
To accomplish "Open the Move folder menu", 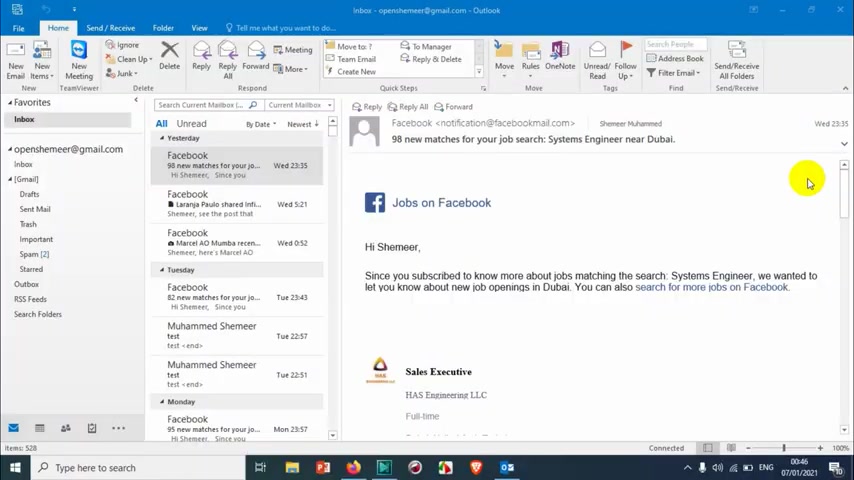I will (x=504, y=59).
